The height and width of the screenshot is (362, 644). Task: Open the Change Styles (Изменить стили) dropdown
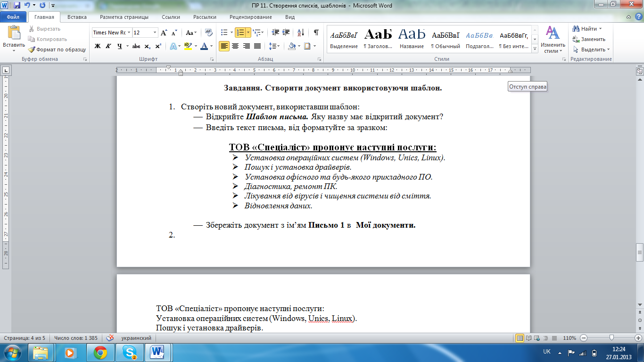(553, 40)
